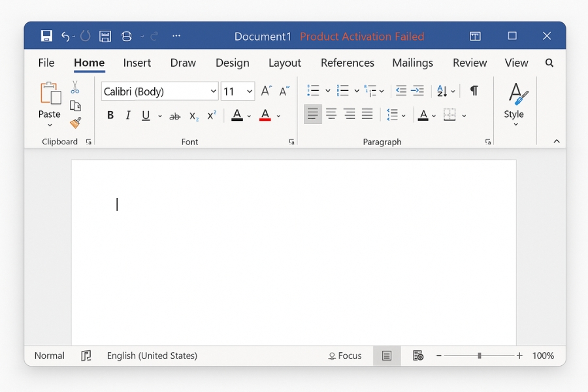588x392 pixels.
Task: Open the Design tab
Action: (x=232, y=63)
